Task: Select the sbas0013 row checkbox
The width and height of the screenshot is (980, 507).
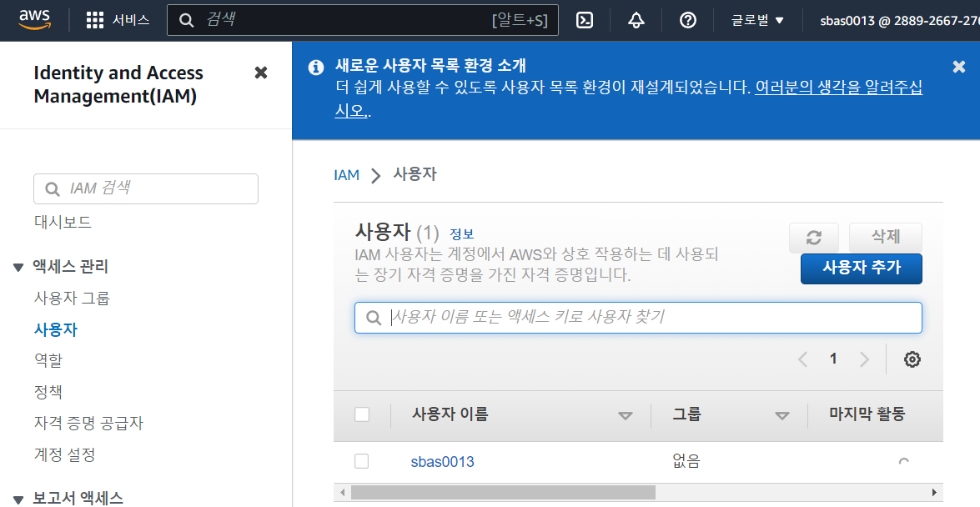Action: (x=362, y=461)
